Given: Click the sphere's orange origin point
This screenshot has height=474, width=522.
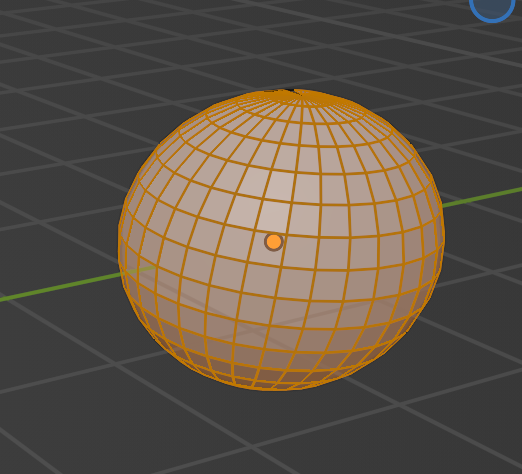Looking at the screenshot, I should 274,242.
